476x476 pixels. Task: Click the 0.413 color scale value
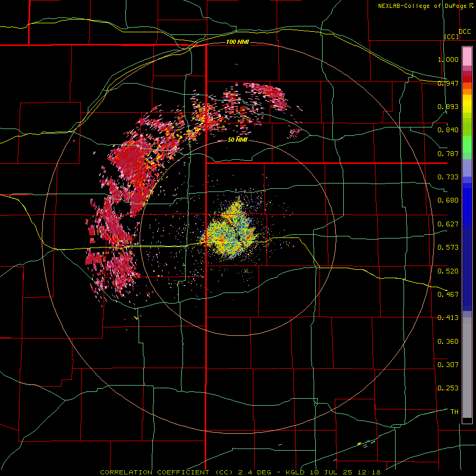pyautogui.click(x=448, y=318)
